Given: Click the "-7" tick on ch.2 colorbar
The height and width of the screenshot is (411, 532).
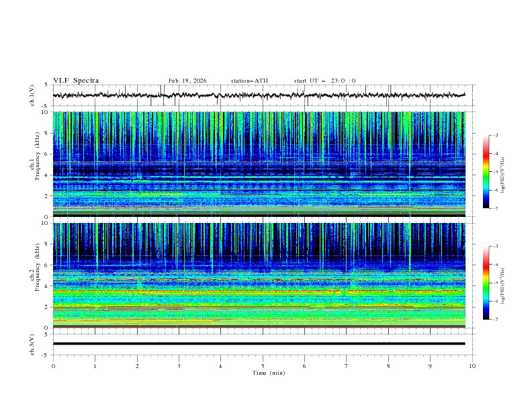Looking at the screenshot, I should click(496, 319).
